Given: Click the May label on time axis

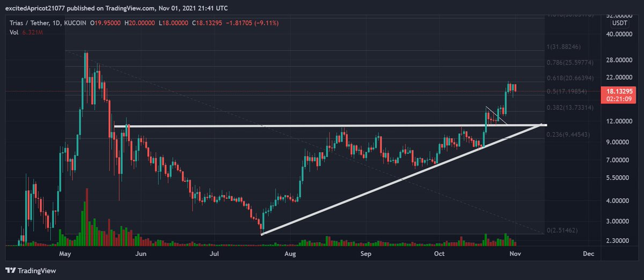Looking at the screenshot, I should [x=65, y=253].
